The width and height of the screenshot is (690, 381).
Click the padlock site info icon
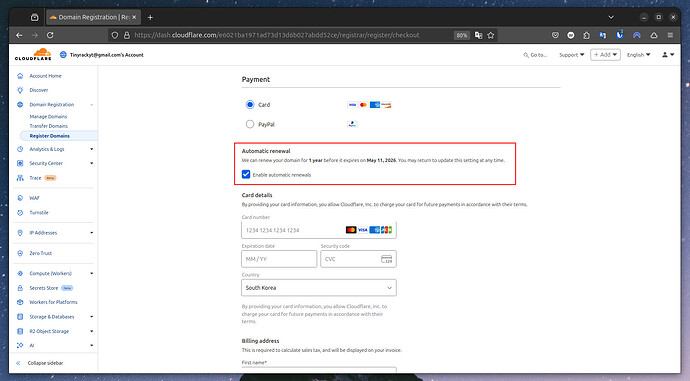tap(127, 35)
